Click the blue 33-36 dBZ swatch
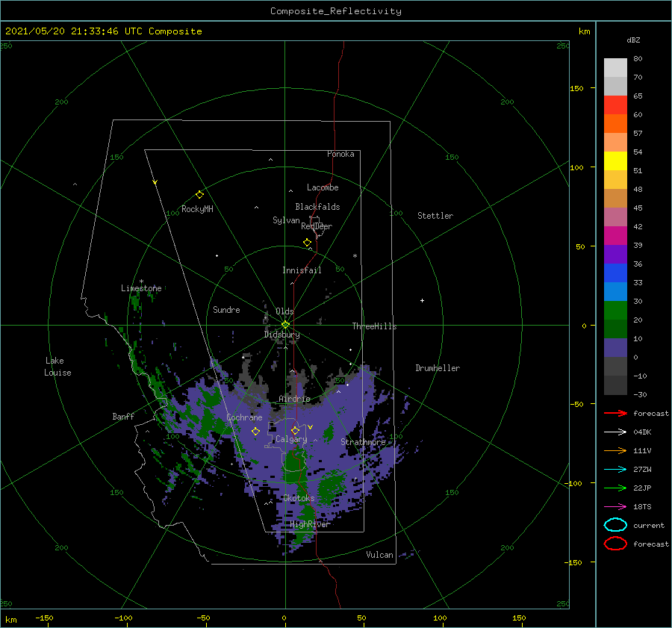This screenshot has width=672, height=628. (615, 273)
